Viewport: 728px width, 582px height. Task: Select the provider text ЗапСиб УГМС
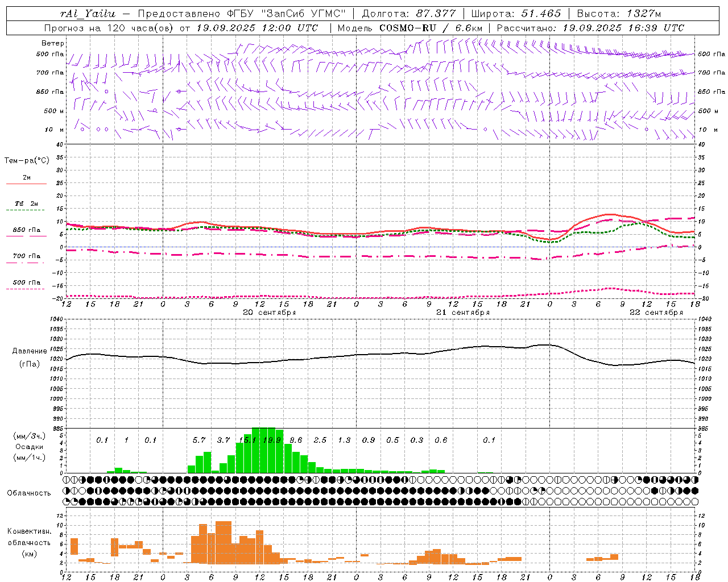[x=303, y=14]
